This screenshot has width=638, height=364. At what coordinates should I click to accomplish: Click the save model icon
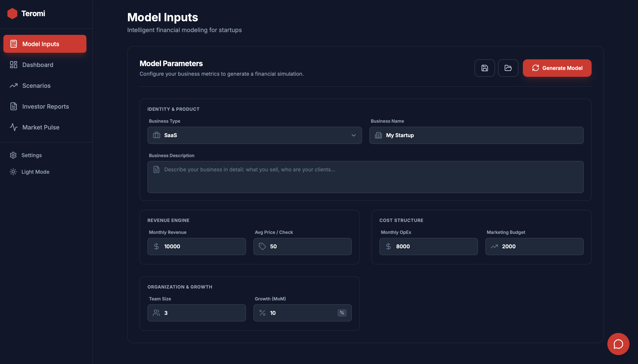(x=484, y=68)
